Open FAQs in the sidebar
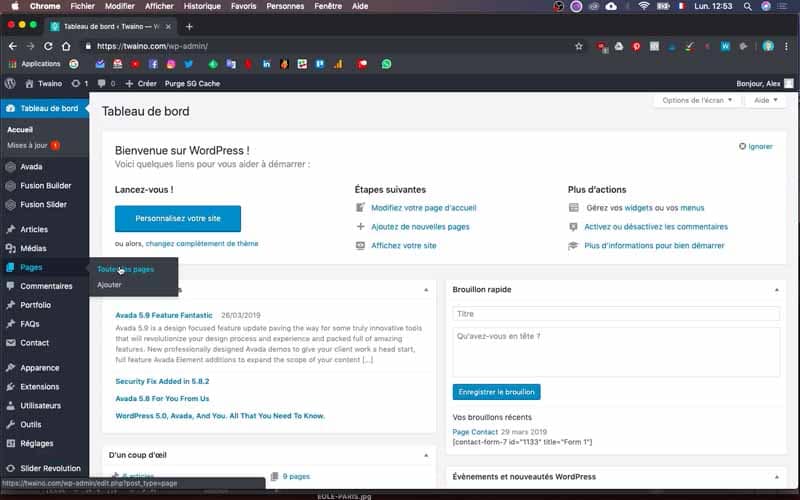 [x=44, y=324]
